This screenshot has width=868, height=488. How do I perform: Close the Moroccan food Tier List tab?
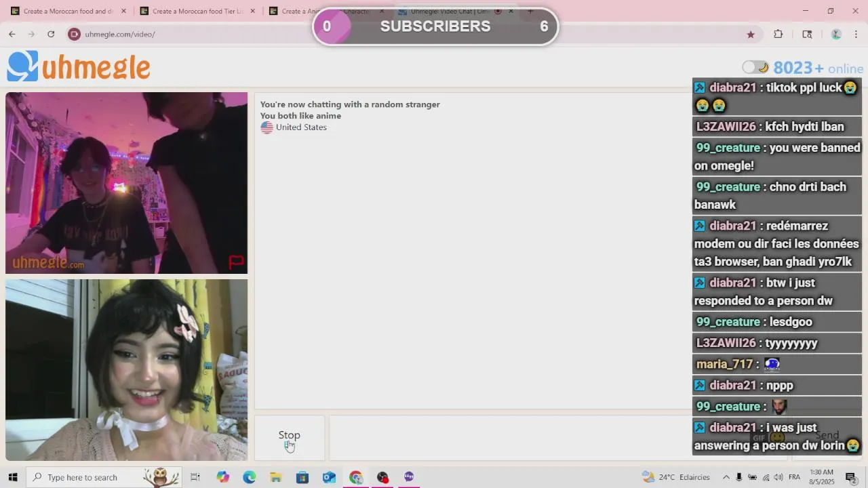pyautogui.click(x=253, y=11)
